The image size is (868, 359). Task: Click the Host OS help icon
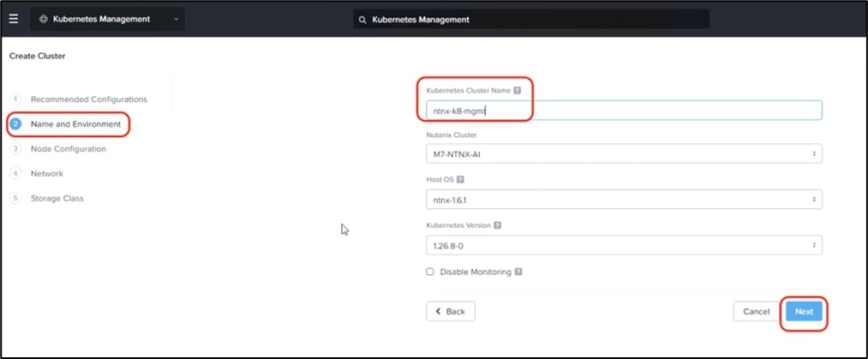click(461, 180)
